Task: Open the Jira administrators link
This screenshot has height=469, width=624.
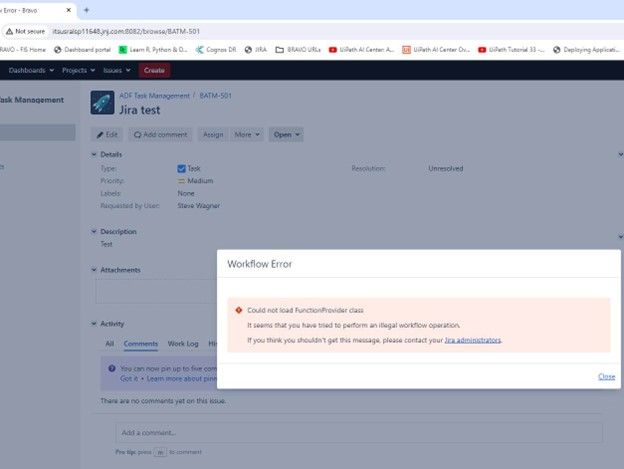Action: (x=472, y=340)
